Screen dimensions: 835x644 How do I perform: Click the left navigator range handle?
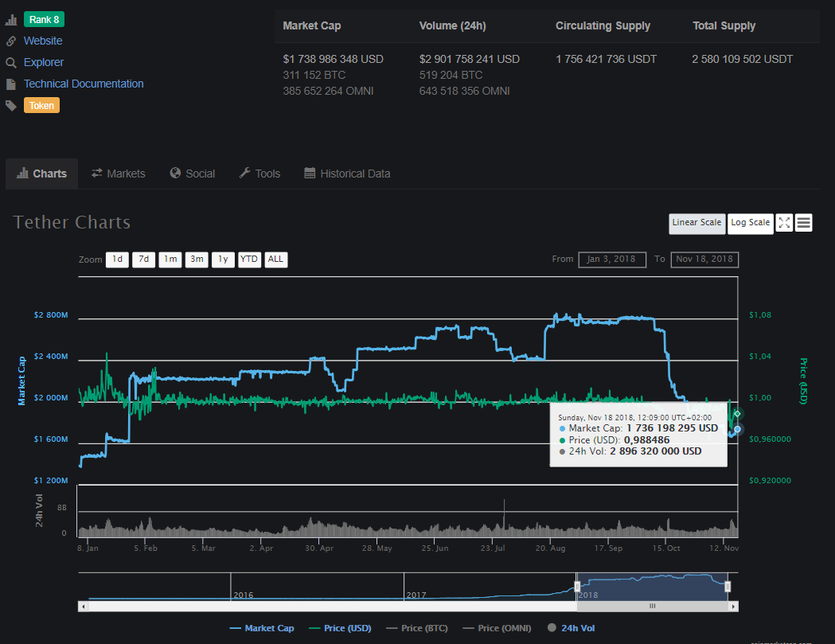pyautogui.click(x=577, y=587)
